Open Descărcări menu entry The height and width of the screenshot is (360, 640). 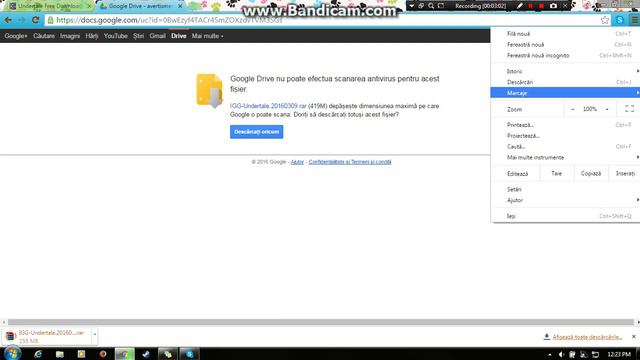[x=565, y=82]
